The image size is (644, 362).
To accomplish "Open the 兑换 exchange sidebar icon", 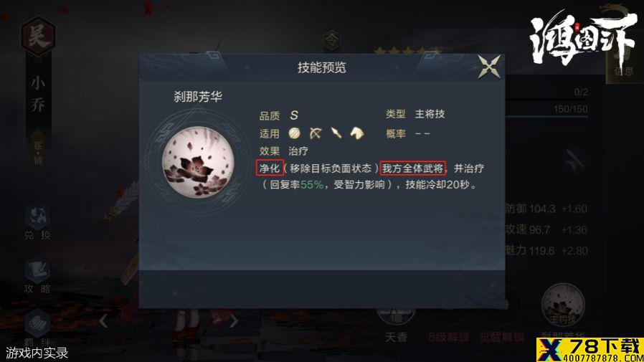I will point(37,220).
